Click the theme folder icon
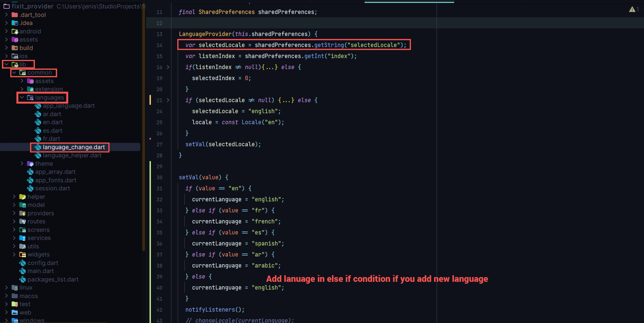 30,164
